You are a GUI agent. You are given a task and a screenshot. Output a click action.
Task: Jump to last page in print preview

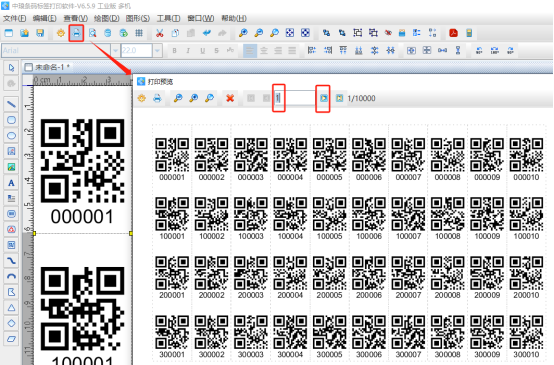(x=339, y=98)
